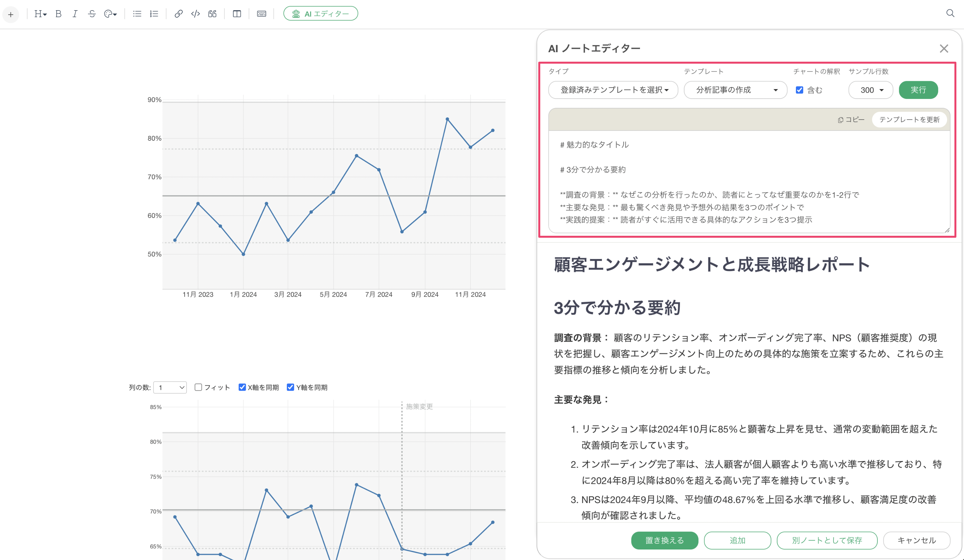Toggle bold formatting in toolbar
964x560 pixels.
click(58, 14)
